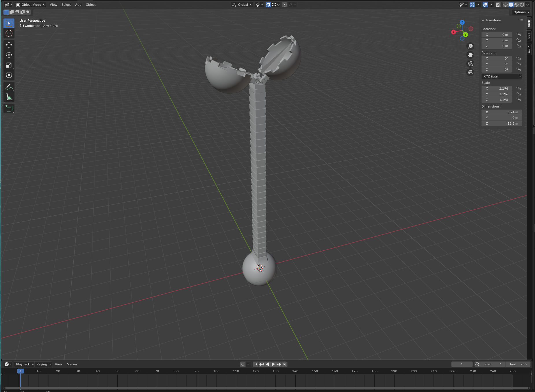Click the green Y axis on navigation gizmo
Viewport: 535px width, 392px height.
465,35
